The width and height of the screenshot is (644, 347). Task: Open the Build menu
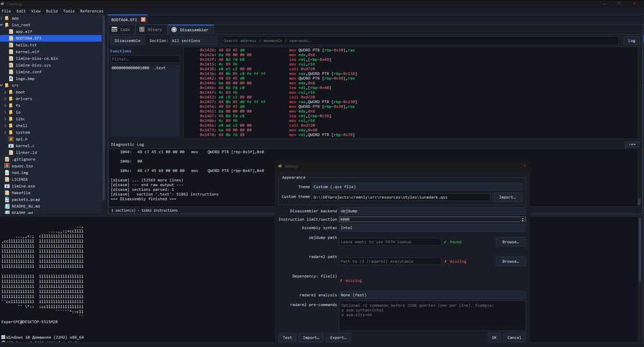[x=52, y=11]
